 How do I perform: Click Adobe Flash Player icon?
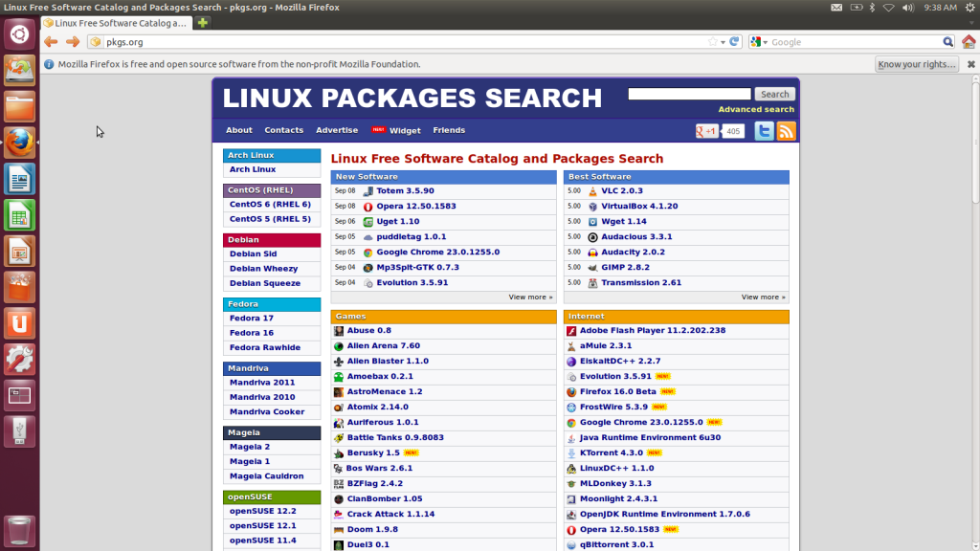point(571,330)
